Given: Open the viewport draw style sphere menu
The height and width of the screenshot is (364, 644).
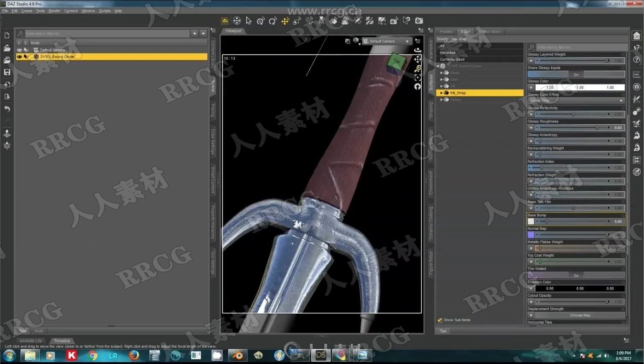Looking at the screenshot, I should 357,41.
